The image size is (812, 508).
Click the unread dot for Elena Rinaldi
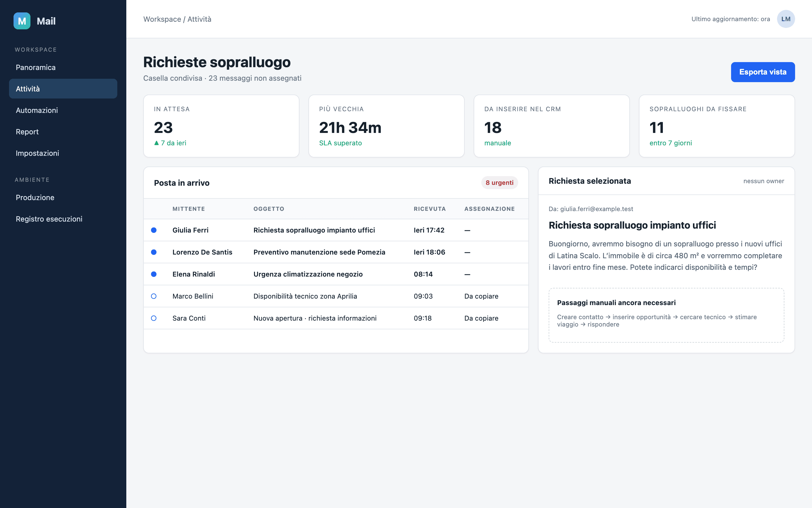154,274
